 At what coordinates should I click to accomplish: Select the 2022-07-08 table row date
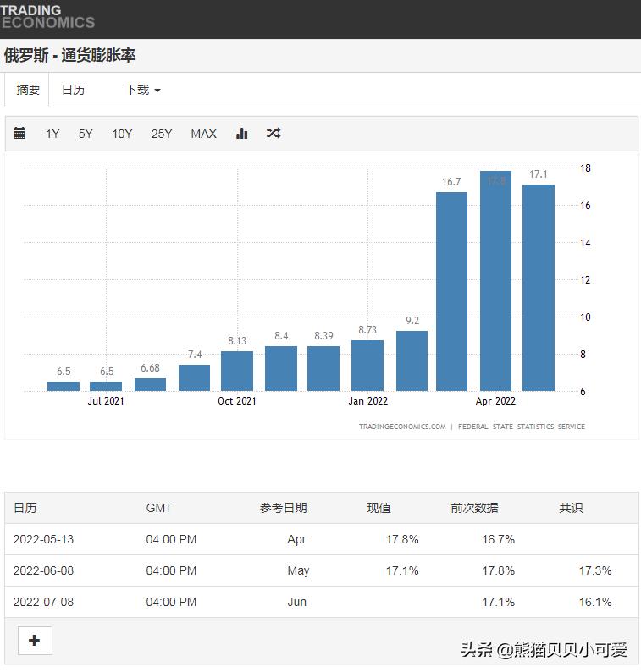coord(43,602)
